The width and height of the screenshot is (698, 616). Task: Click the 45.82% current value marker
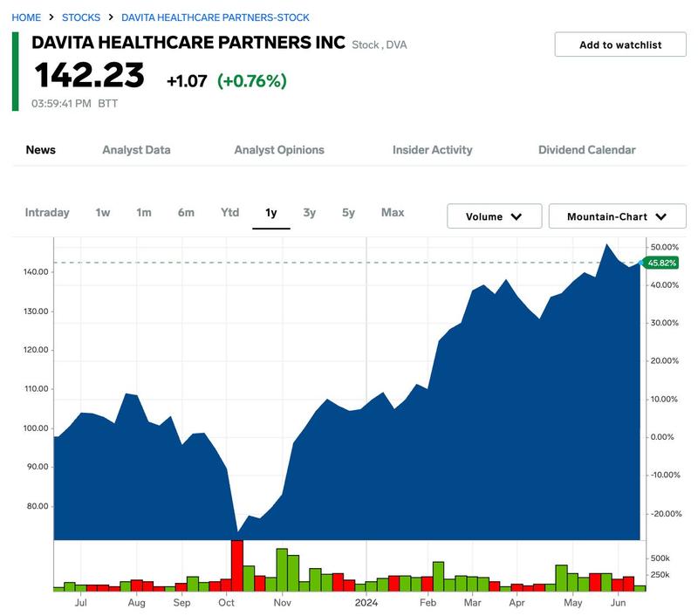pyautogui.click(x=661, y=263)
